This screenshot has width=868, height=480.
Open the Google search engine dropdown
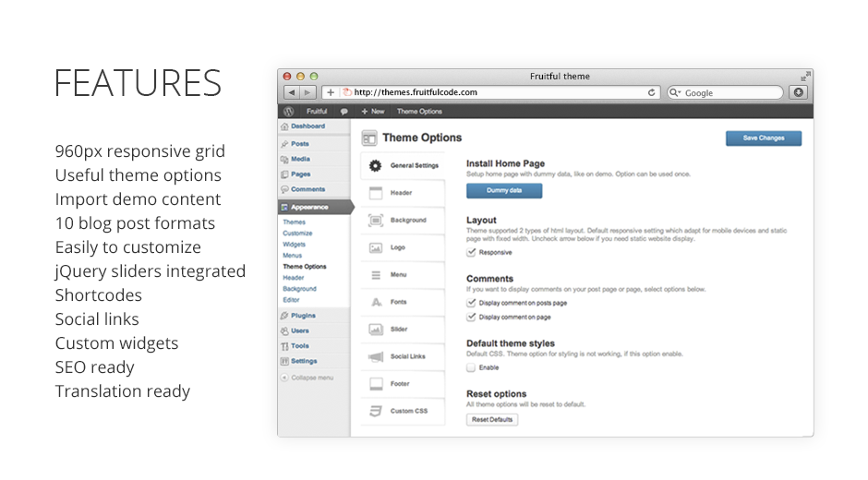pos(675,92)
